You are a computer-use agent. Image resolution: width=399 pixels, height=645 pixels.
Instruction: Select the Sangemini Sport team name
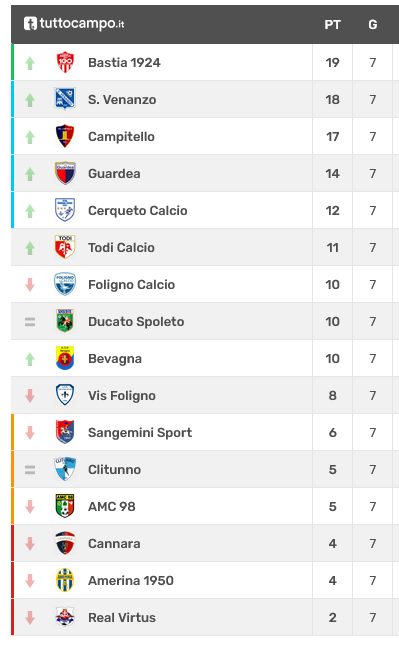tap(140, 433)
